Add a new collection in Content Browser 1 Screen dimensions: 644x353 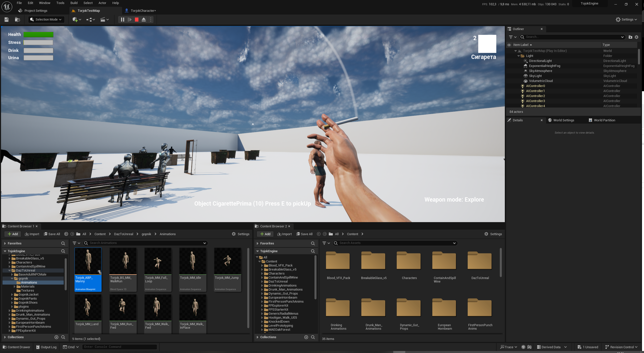coord(56,337)
